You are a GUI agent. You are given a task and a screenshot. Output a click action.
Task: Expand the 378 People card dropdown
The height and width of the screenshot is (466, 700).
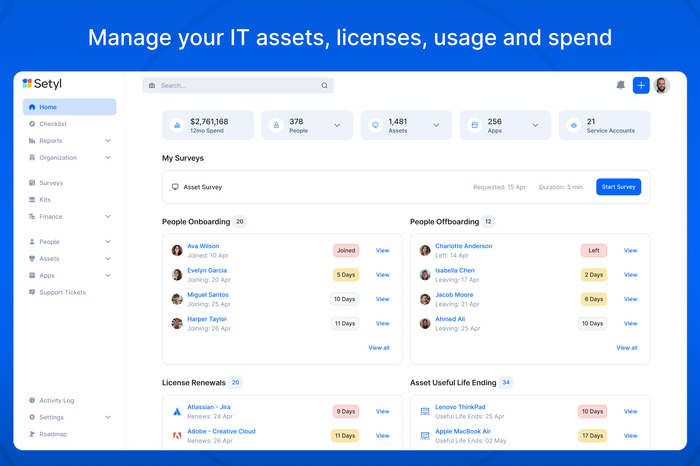pos(337,125)
